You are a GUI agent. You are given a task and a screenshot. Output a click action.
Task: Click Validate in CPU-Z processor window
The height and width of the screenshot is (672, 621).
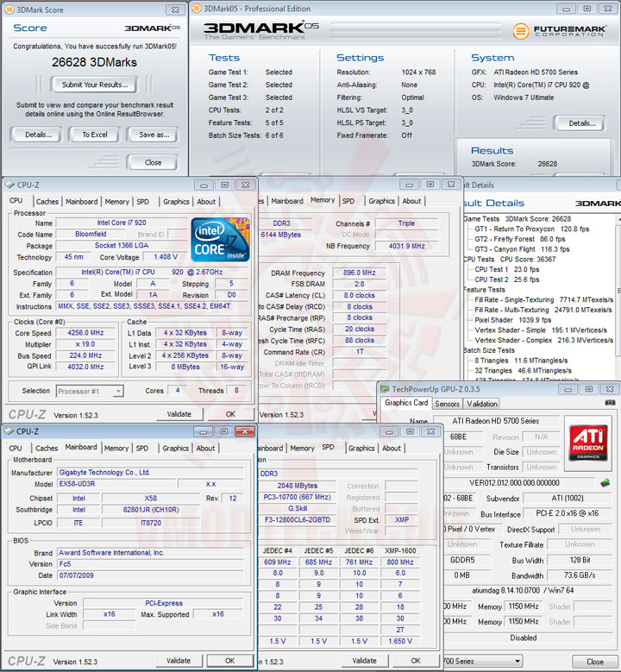pyautogui.click(x=179, y=414)
